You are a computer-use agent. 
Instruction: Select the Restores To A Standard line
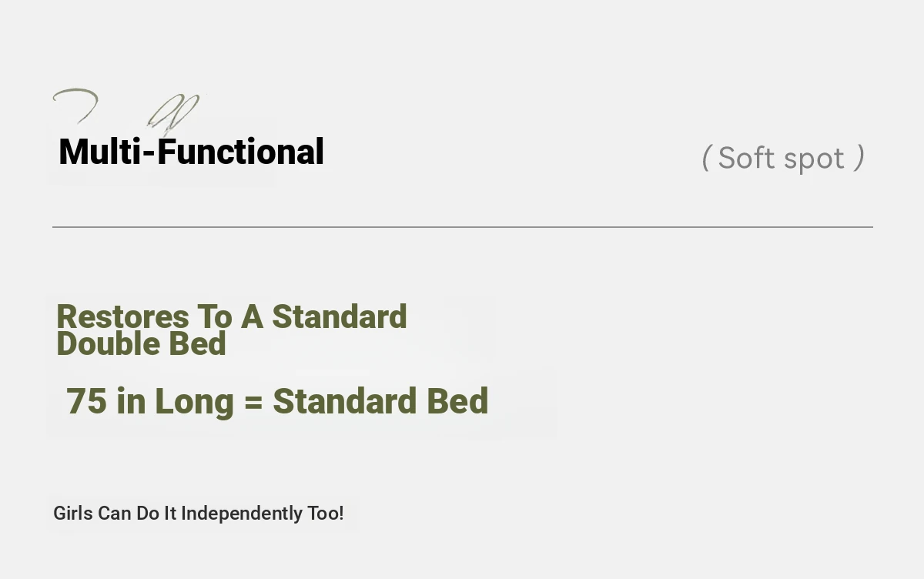click(232, 316)
